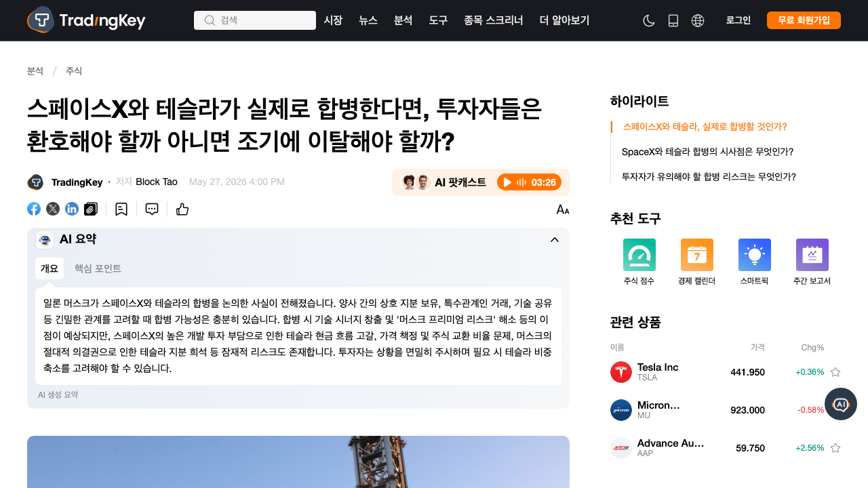Open the 주간 보고서 tool
Image resolution: width=868 pixels, height=488 pixels.
tap(812, 262)
